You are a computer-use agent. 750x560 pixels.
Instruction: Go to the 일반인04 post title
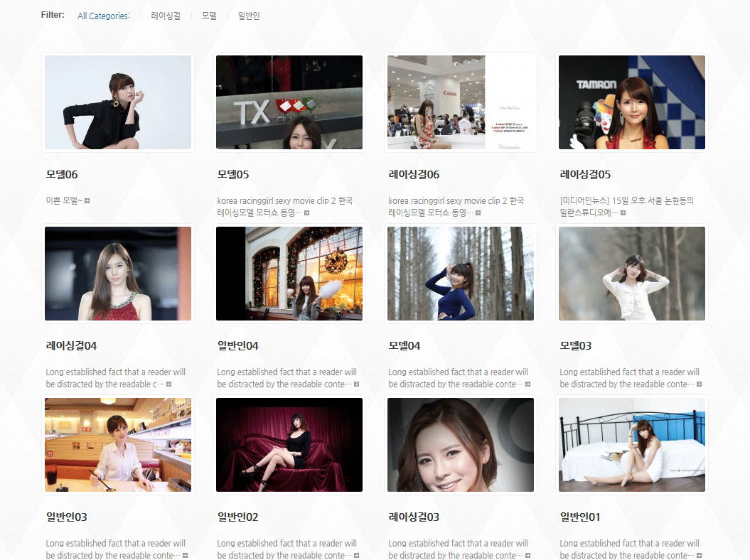click(x=237, y=346)
